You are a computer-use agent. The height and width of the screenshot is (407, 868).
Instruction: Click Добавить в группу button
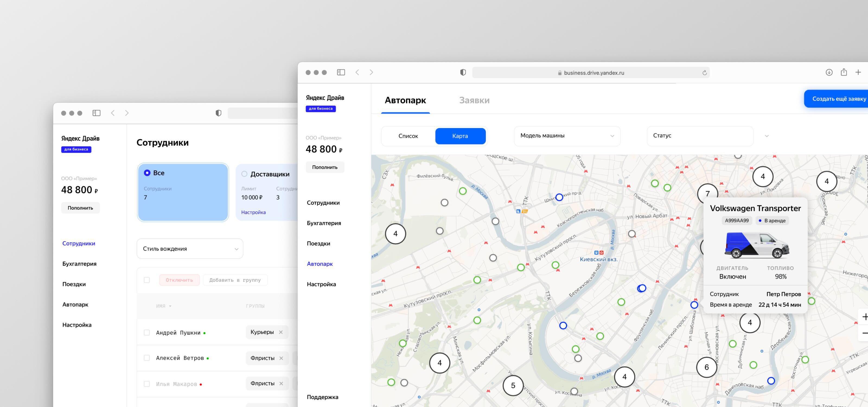(235, 280)
